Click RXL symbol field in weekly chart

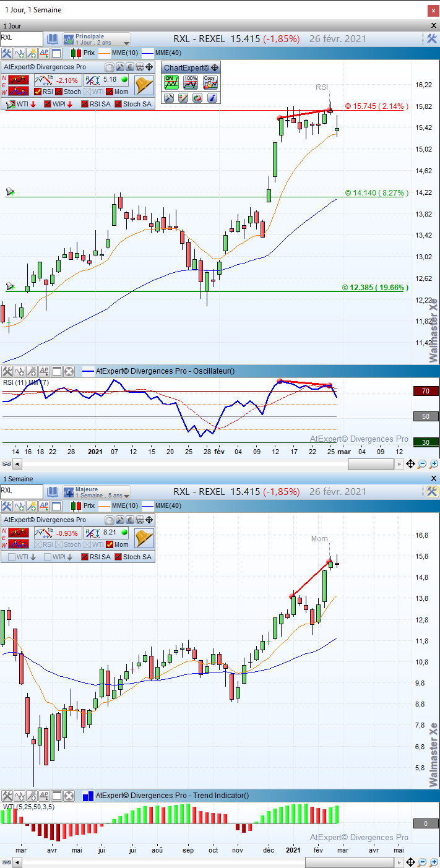[x=22, y=491]
